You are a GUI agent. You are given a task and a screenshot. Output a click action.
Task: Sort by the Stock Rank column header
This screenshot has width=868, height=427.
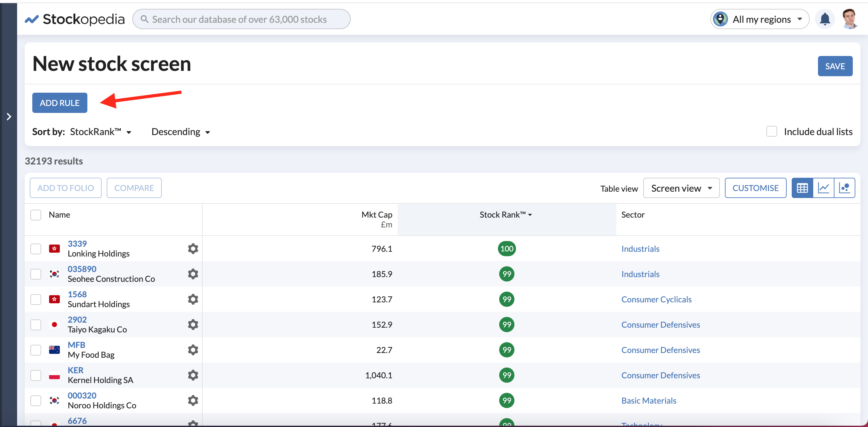(x=506, y=214)
